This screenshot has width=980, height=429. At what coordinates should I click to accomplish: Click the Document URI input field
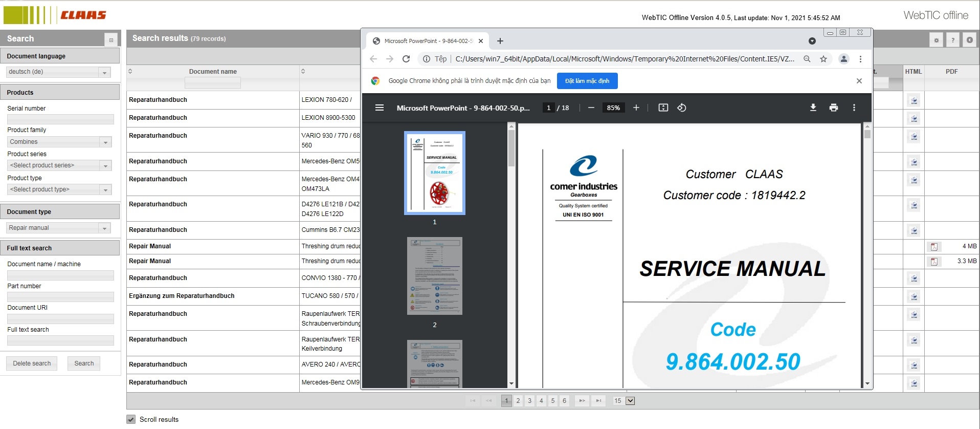click(x=60, y=318)
